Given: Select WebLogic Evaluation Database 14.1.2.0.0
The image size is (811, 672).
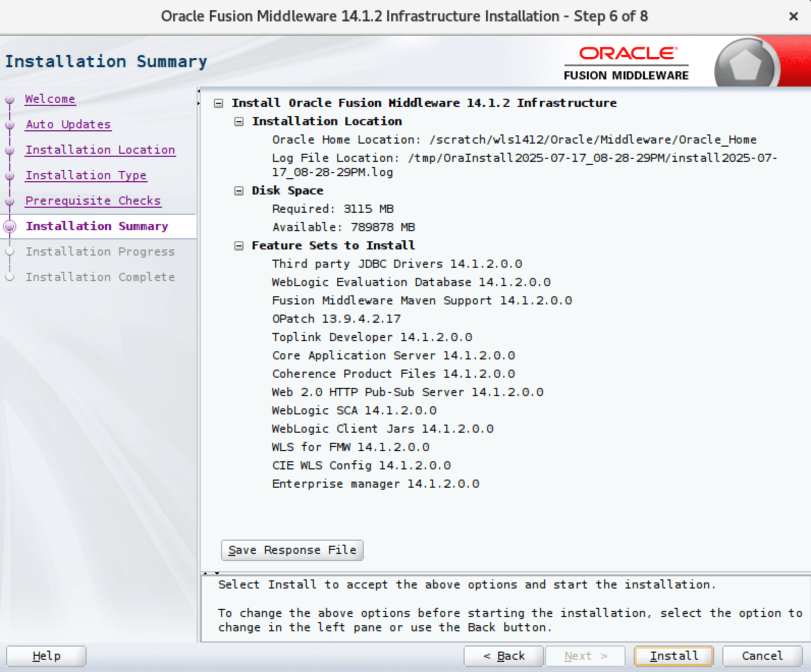Looking at the screenshot, I should pyautogui.click(x=411, y=283).
